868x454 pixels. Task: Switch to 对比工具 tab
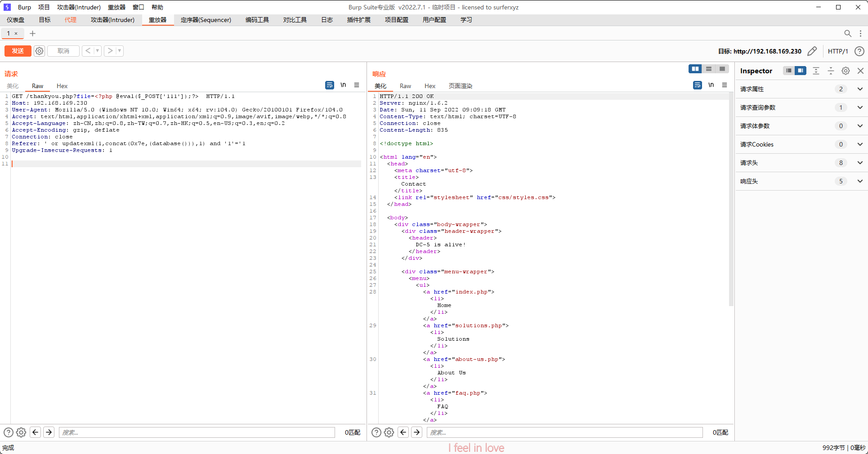pos(295,20)
